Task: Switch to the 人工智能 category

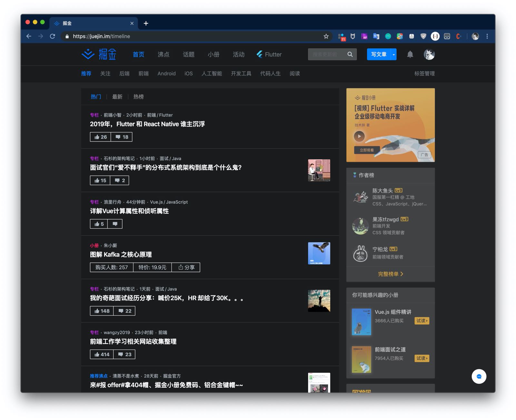Action: pyautogui.click(x=212, y=74)
